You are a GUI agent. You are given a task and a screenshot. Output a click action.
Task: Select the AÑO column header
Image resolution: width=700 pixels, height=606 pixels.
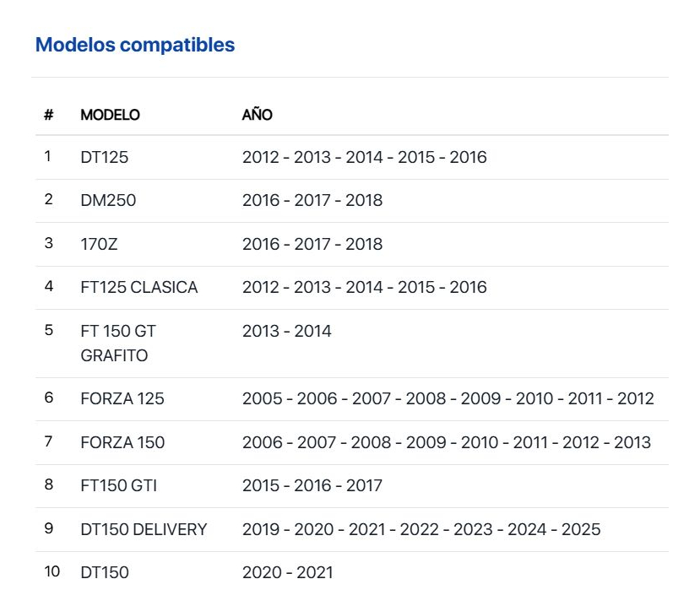click(x=257, y=115)
